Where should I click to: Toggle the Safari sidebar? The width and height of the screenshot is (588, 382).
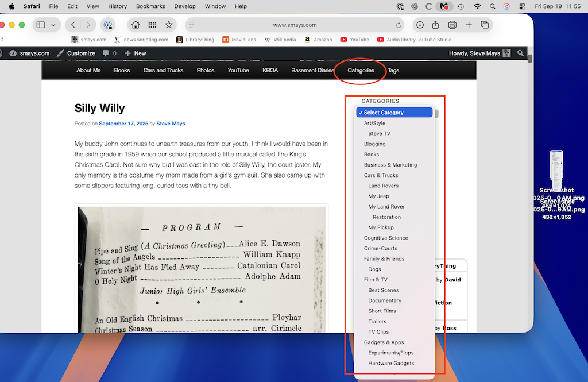click(x=41, y=25)
